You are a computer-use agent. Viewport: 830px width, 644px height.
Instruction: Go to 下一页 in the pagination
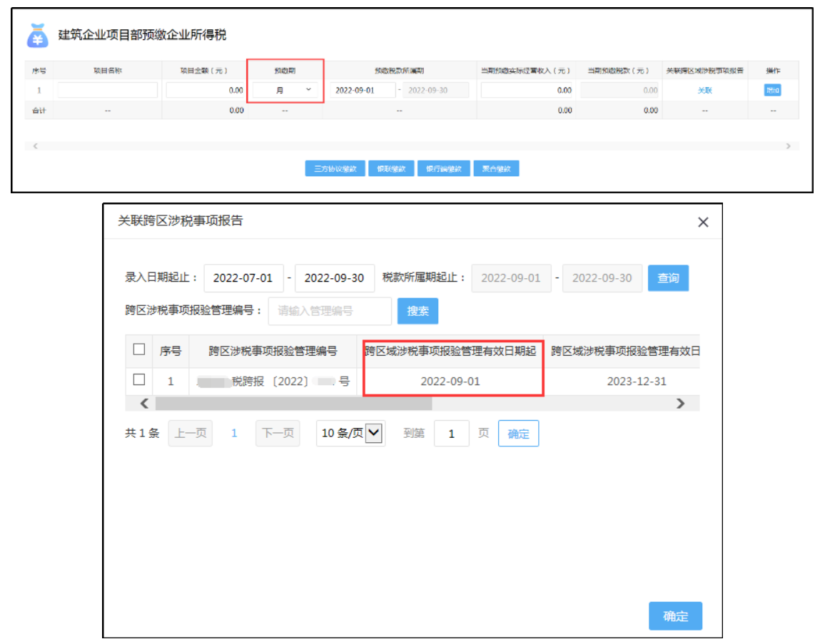(278, 433)
